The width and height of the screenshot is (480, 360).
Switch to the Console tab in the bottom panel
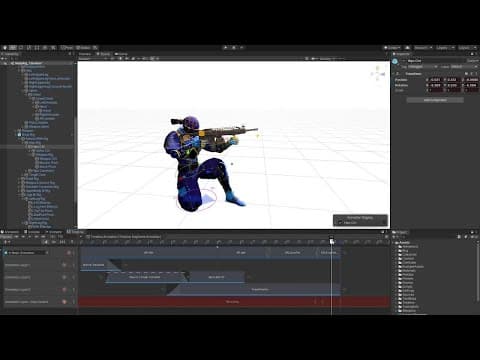[33, 232]
